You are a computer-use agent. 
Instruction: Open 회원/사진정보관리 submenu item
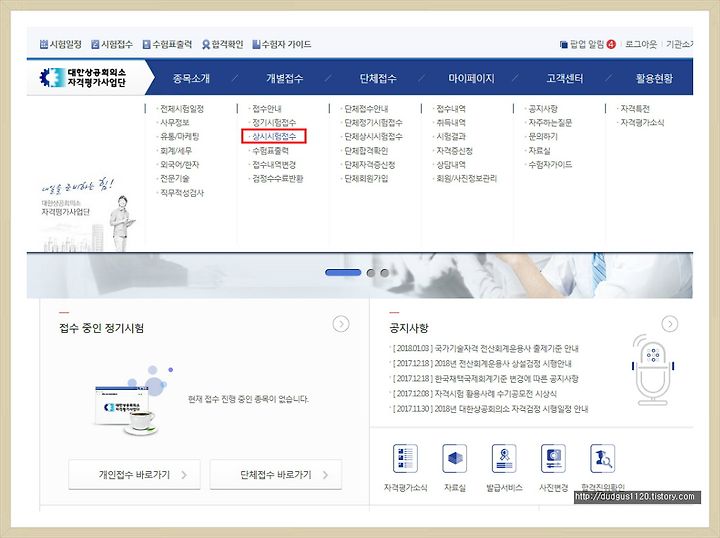point(467,179)
